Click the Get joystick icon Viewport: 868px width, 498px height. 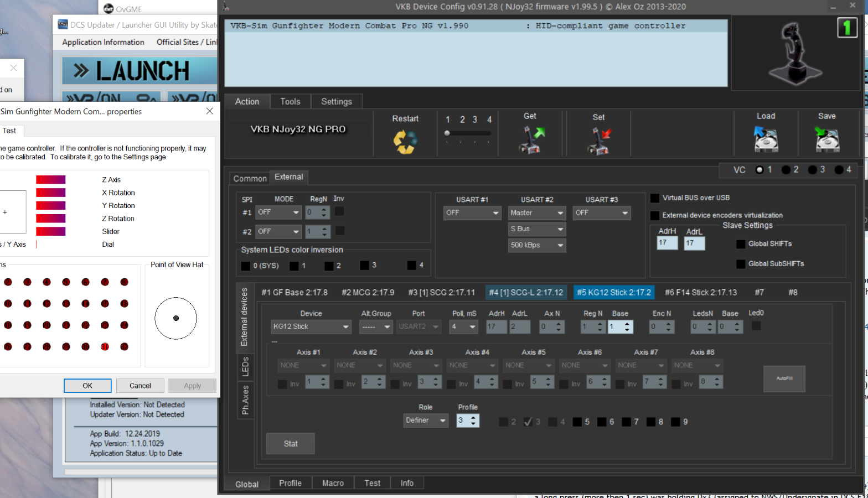coord(531,139)
